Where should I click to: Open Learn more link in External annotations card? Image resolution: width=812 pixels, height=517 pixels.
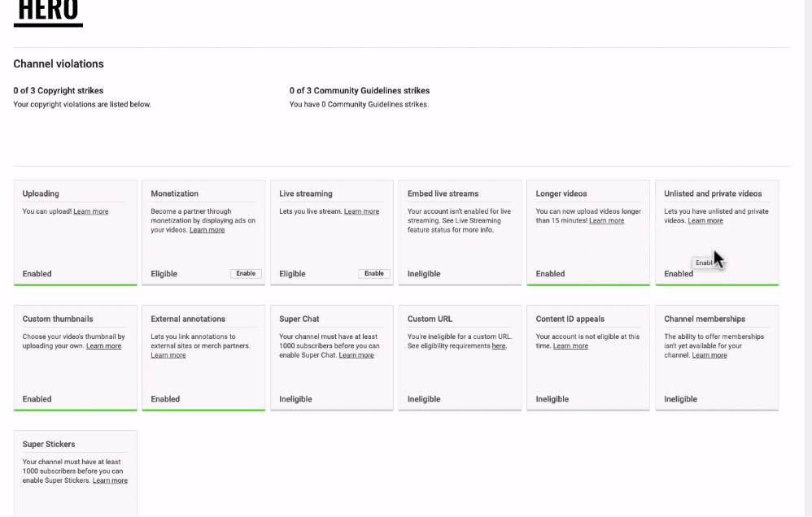tap(168, 355)
